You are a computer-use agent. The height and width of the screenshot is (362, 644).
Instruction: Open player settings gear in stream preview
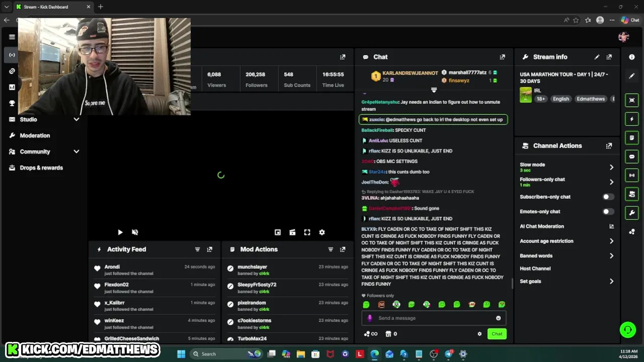coord(322,232)
